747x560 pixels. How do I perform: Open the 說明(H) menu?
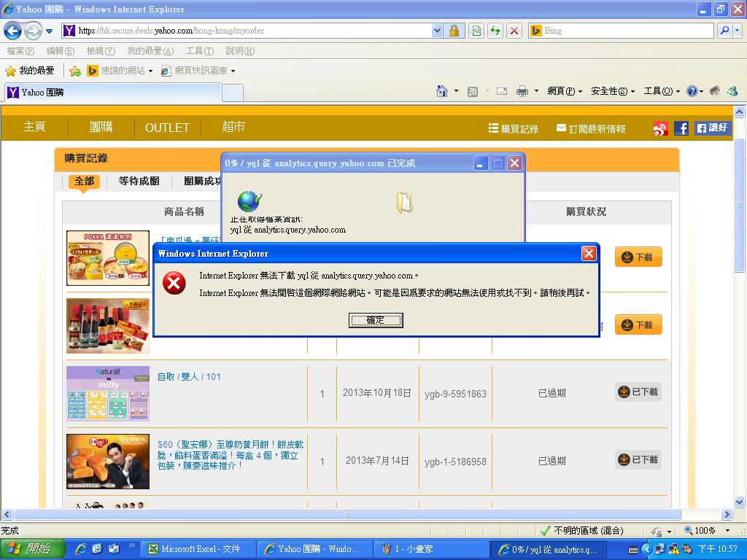(240, 51)
